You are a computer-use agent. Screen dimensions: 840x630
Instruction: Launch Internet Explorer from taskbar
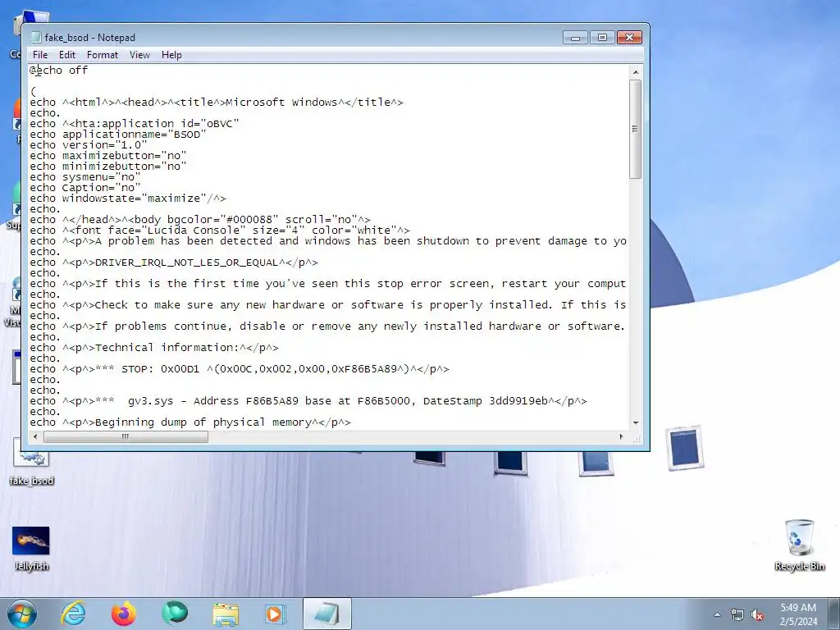click(73, 614)
